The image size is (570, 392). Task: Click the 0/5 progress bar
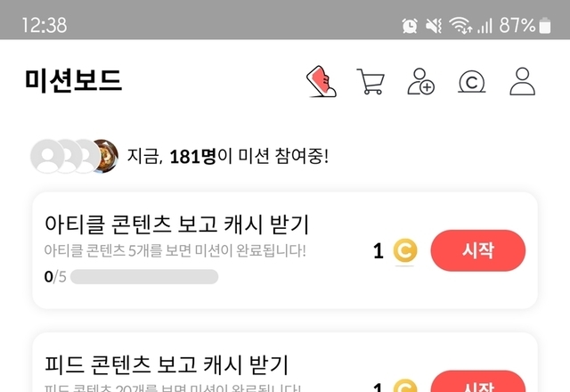(x=144, y=277)
